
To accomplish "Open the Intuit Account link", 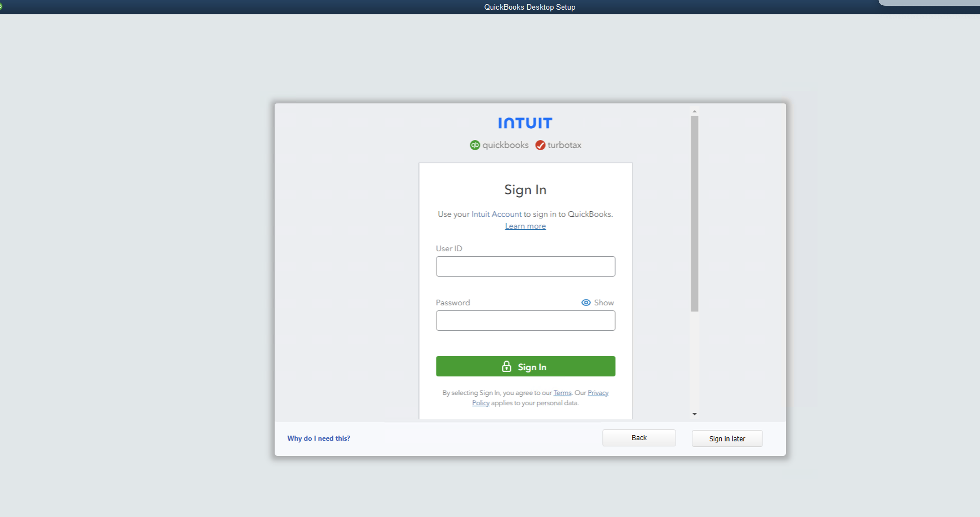I will click(496, 214).
